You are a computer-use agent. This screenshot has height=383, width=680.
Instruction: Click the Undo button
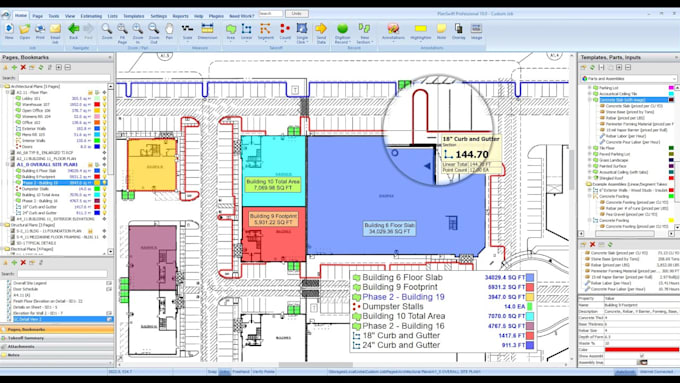297,14
